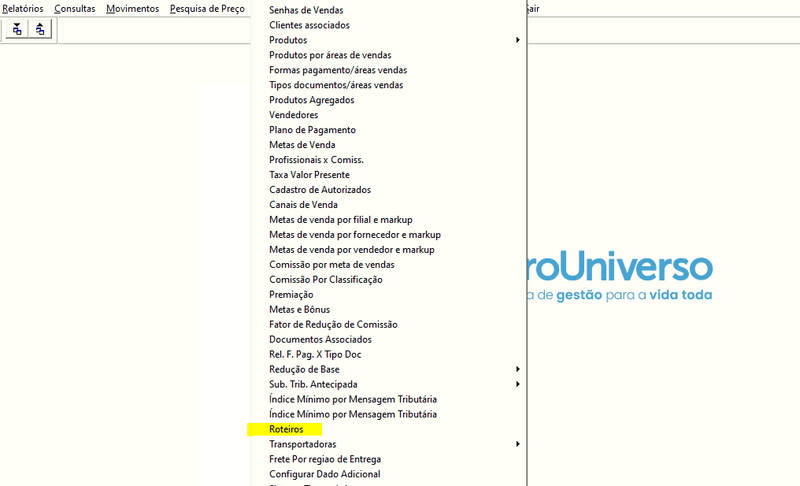Expand the Sub. Trib. Antecipada submenu

click(517, 385)
